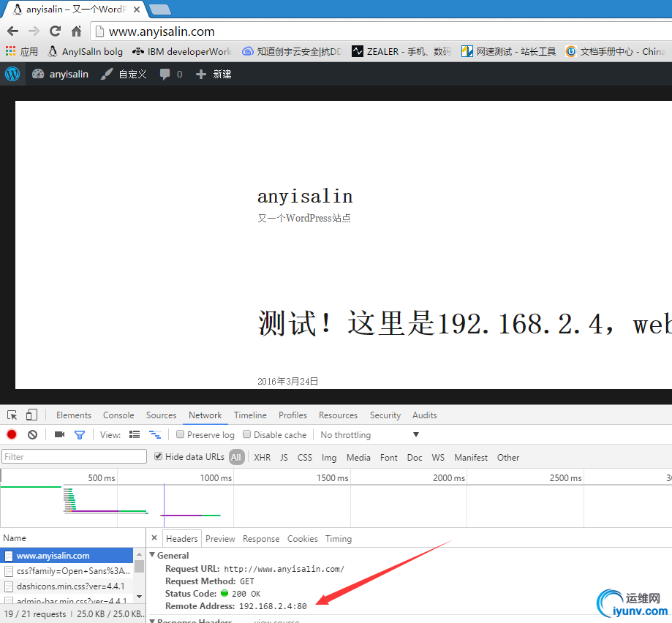The image size is (672, 623).
Task: Select the waterfall overview view icon
Action: tap(155, 434)
